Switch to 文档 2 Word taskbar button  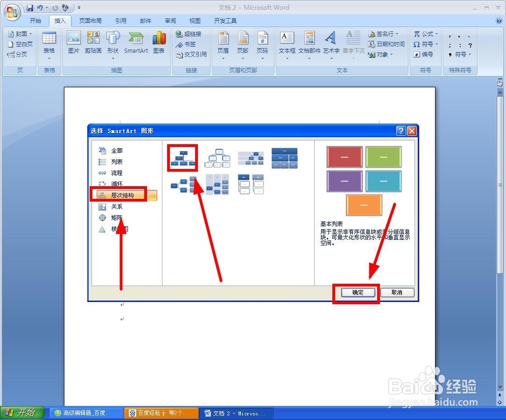click(236, 413)
